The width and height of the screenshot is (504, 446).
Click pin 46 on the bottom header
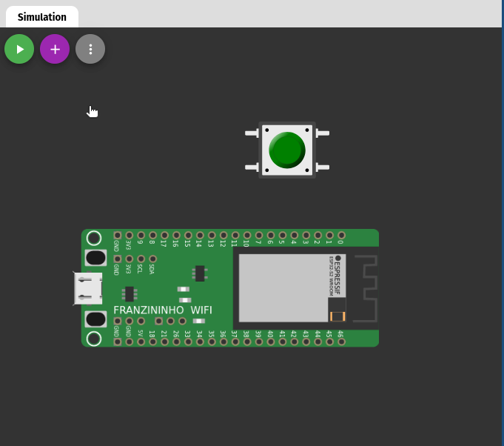[341, 342]
